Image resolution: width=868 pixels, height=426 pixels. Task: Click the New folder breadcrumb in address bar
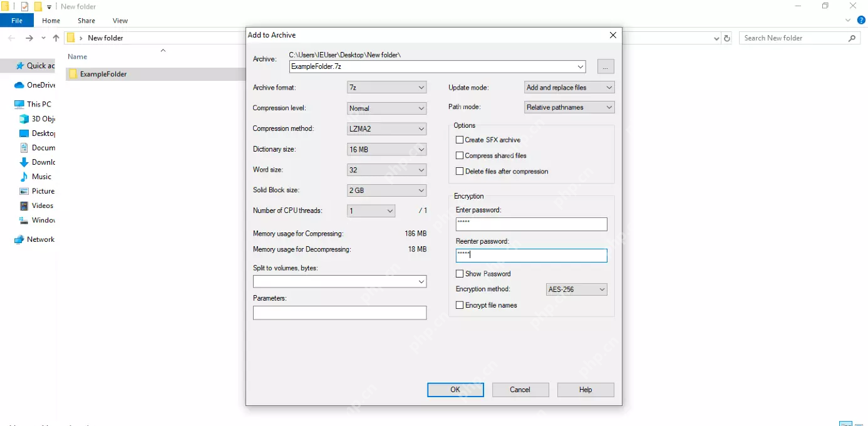tap(105, 38)
